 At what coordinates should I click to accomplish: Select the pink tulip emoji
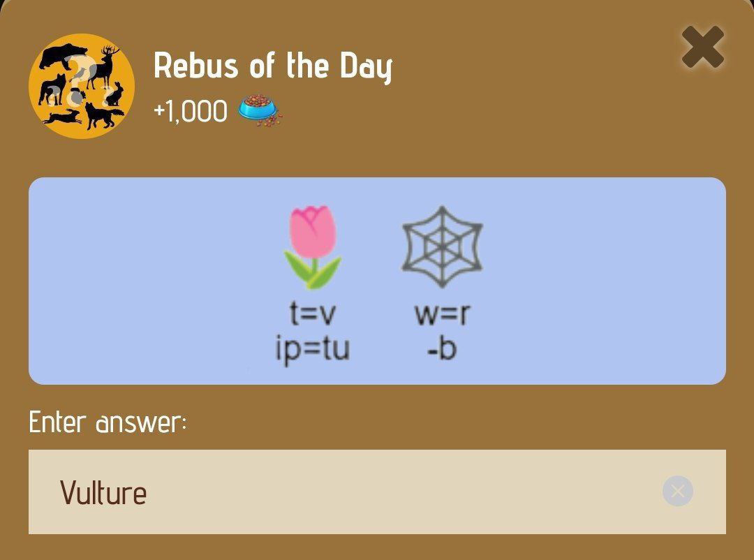313,247
